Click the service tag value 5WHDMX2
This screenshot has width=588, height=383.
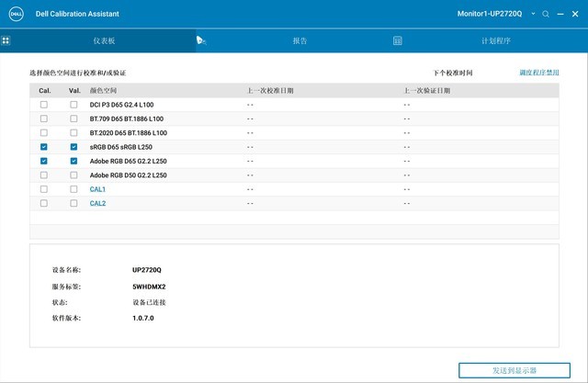(x=149, y=287)
